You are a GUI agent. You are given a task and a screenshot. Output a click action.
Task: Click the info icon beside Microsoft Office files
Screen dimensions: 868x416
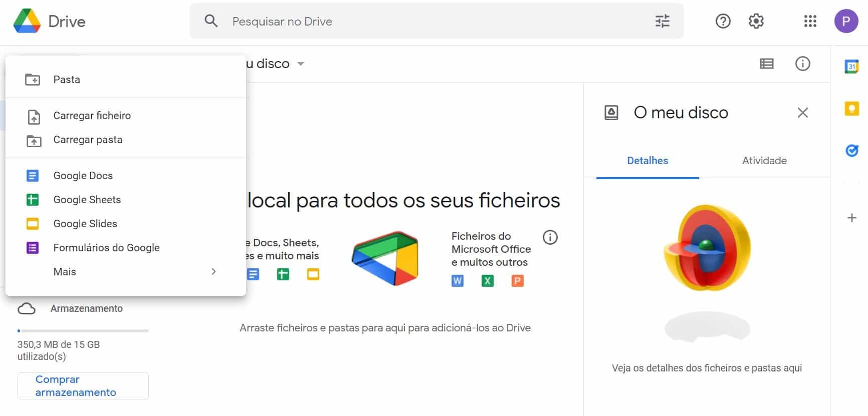[550, 237]
